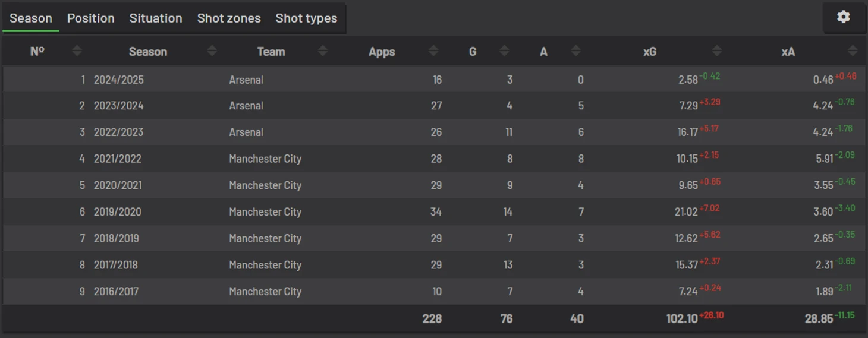Select the Shot zones tab

(x=229, y=18)
